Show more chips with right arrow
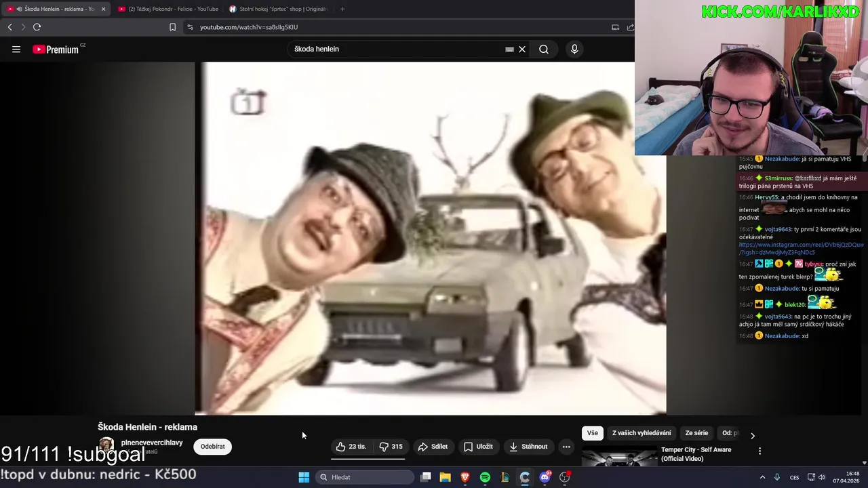Viewport: 868px width, 488px height. [753, 435]
